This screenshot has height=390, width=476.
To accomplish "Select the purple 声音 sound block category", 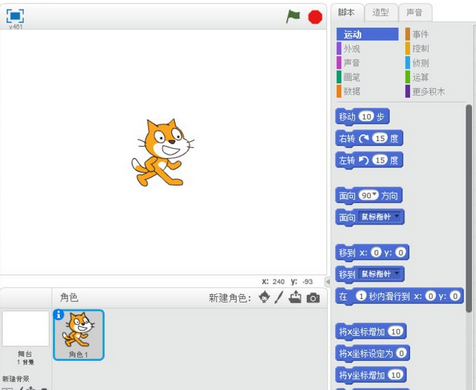I will (x=348, y=63).
